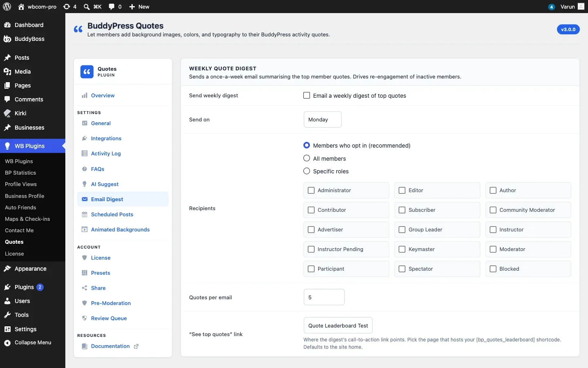Click the License shield icon
The height and width of the screenshot is (368, 588).
click(85, 258)
